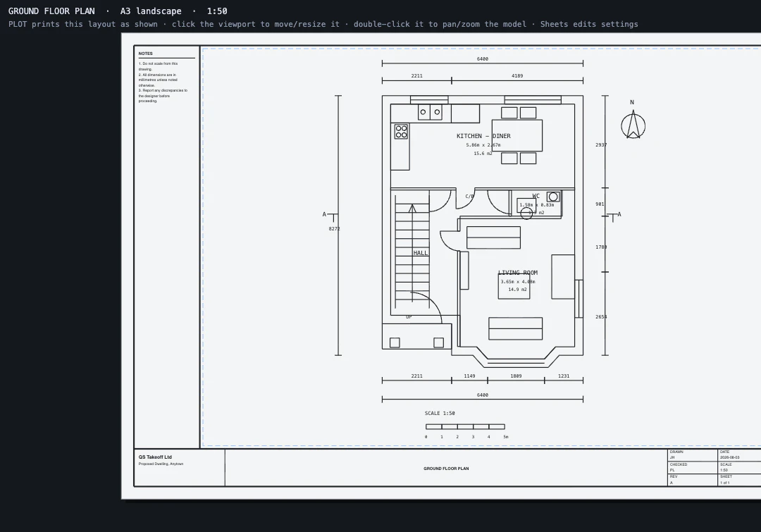Click the 'A3 landscape' header label

[x=151, y=11]
